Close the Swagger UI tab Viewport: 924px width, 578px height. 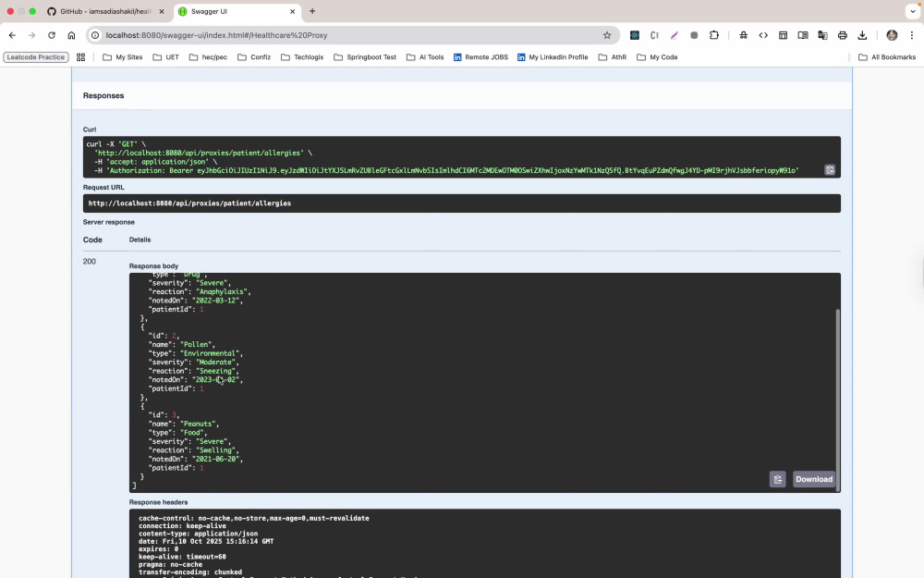(292, 12)
